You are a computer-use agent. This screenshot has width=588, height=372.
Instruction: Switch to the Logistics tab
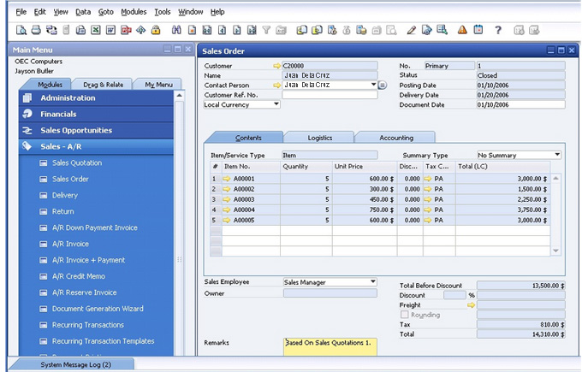click(x=319, y=137)
